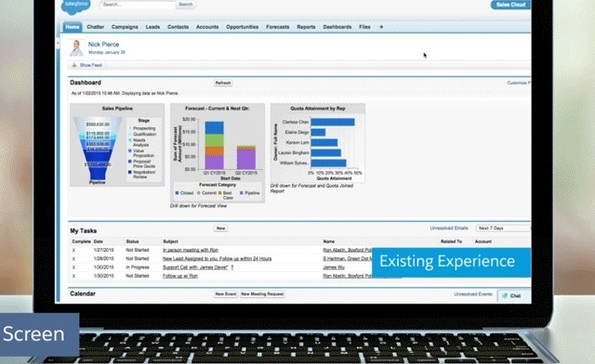The image size is (595, 364).
Task: Open the James Wu contact link
Action: (334, 267)
